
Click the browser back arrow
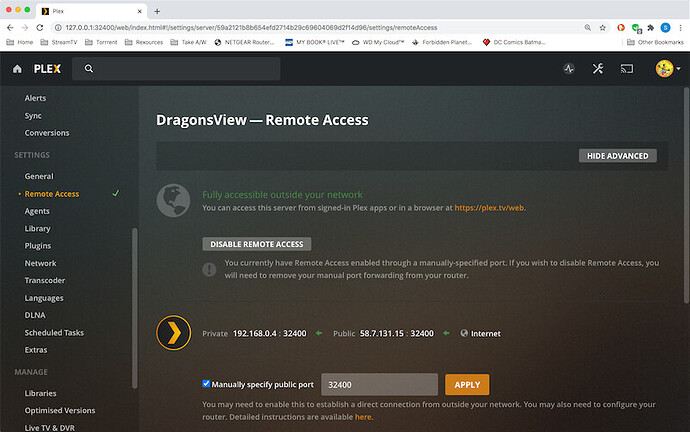[10, 28]
